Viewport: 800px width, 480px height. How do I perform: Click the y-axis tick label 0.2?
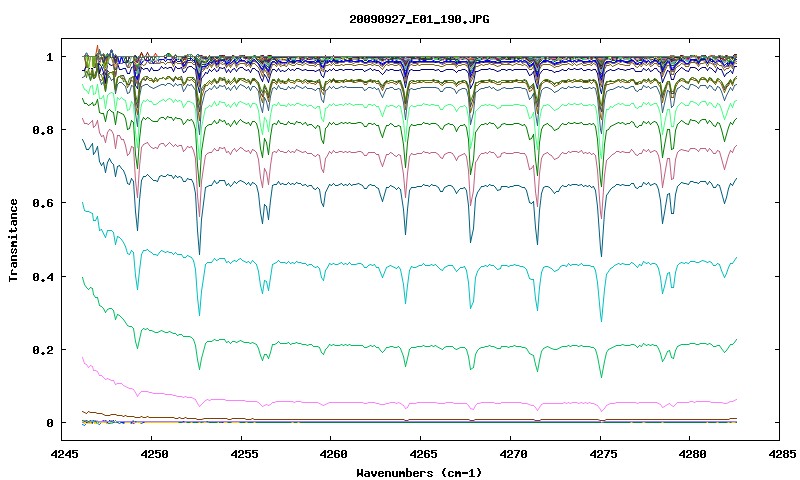43,350
